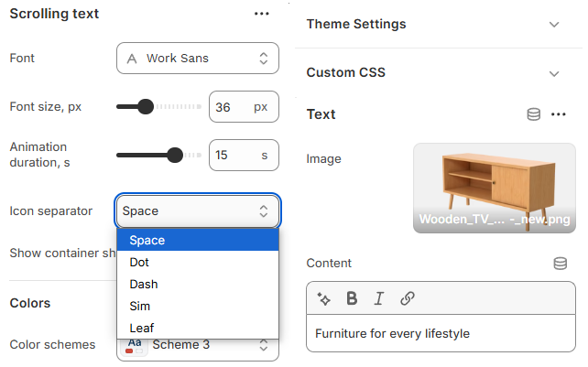The image size is (588, 367).
Task: Click the Color schemes label
Action: click(52, 344)
